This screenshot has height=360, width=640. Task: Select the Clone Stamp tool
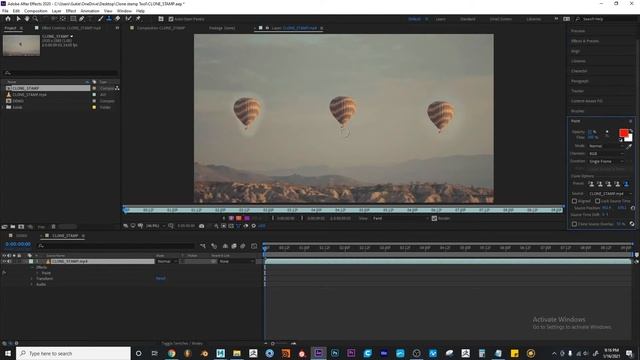pyautogui.click(x=109, y=19)
